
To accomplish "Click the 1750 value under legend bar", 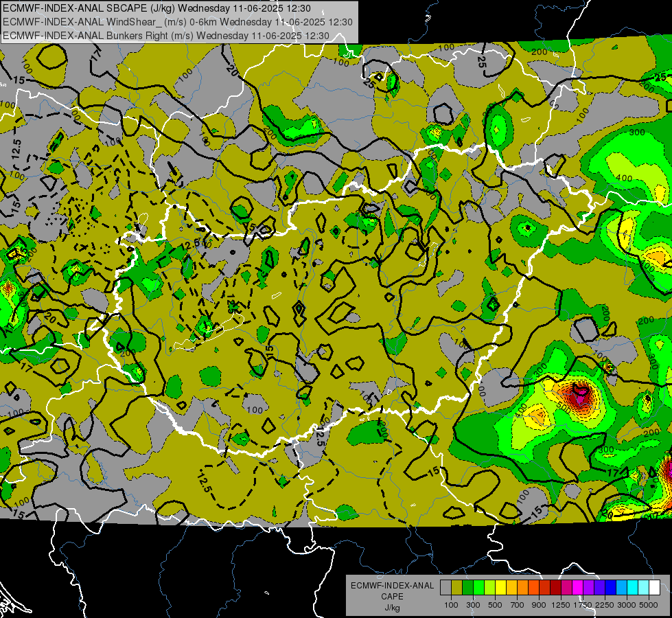I will (x=583, y=605).
